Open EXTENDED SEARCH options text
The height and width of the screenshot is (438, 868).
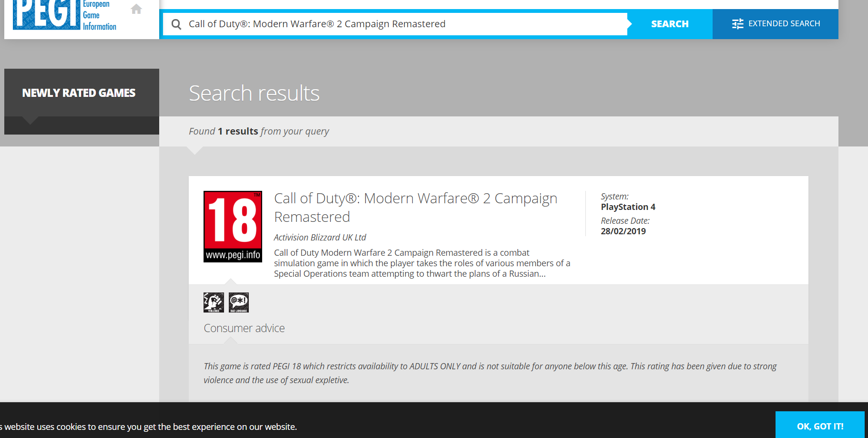coord(784,24)
